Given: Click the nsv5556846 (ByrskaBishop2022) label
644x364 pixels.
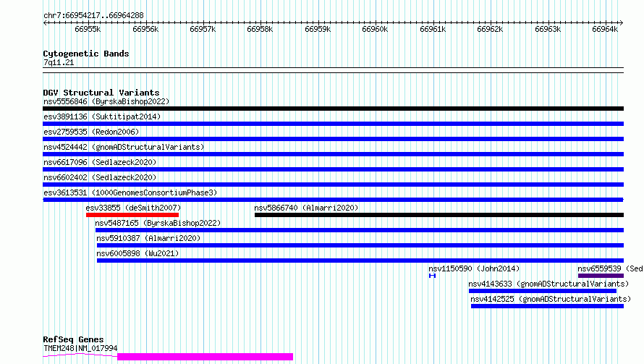Looking at the screenshot, I should [106, 101].
